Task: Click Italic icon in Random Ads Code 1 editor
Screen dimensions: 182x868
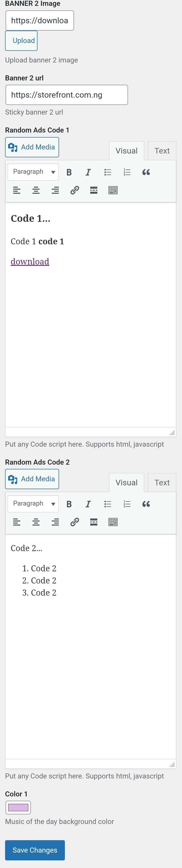Action: pos(88,172)
